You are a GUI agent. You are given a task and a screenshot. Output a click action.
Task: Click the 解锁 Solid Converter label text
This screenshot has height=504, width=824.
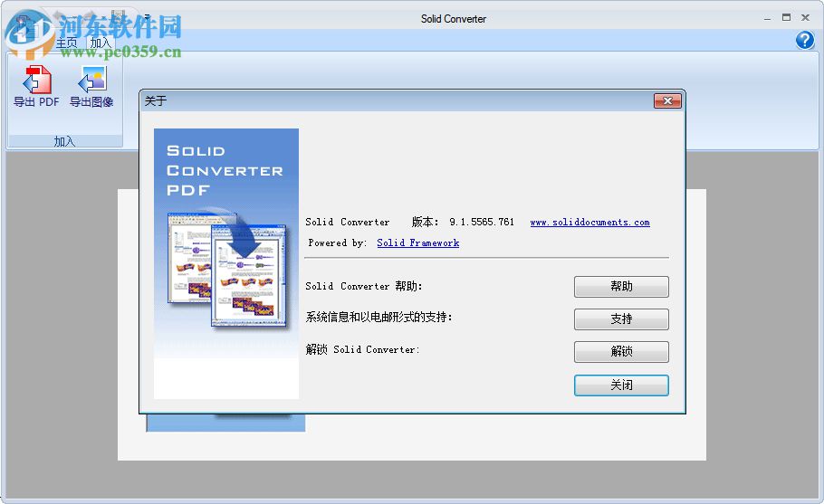(x=362, y=349)
